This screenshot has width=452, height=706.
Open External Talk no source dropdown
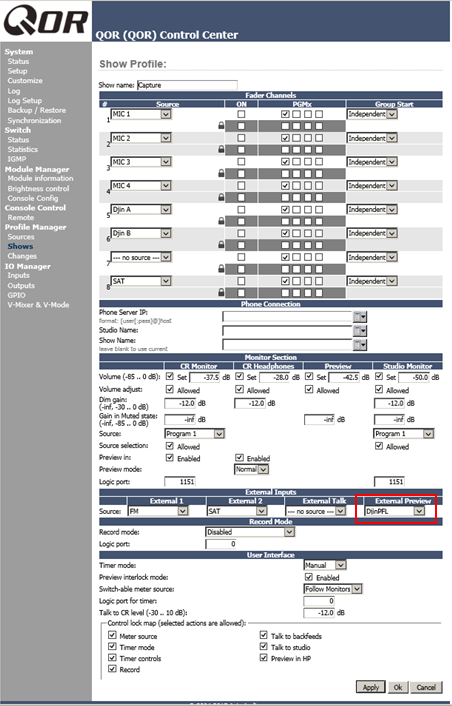[316, 511]
